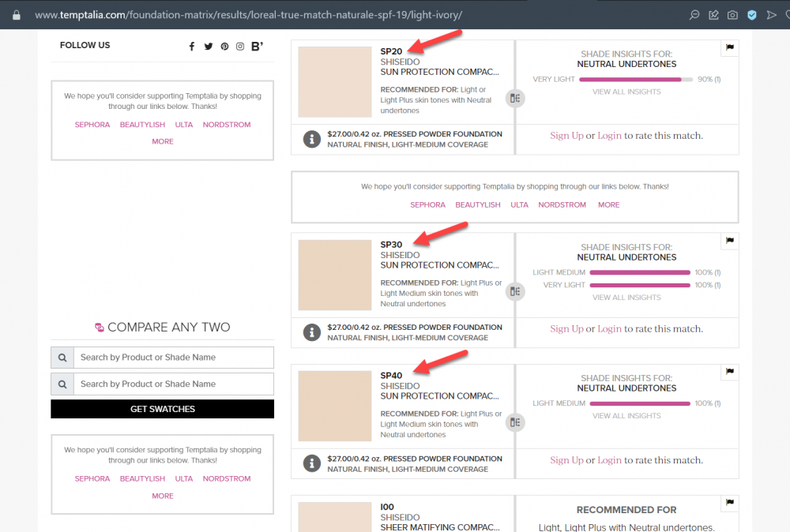Click the SP20 foundation shade thumbnail
The image size is (790, 532).
pos(334,81)
